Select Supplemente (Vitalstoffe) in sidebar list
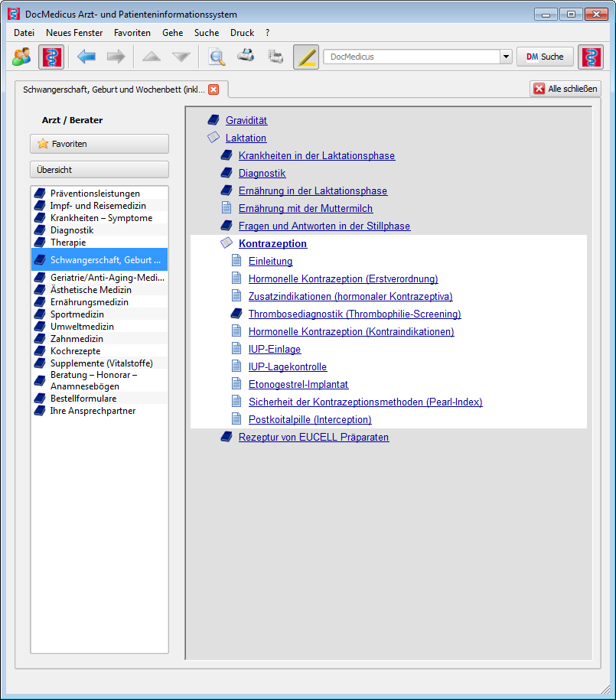This screenshot has height=700, width=616. (99, 363)
